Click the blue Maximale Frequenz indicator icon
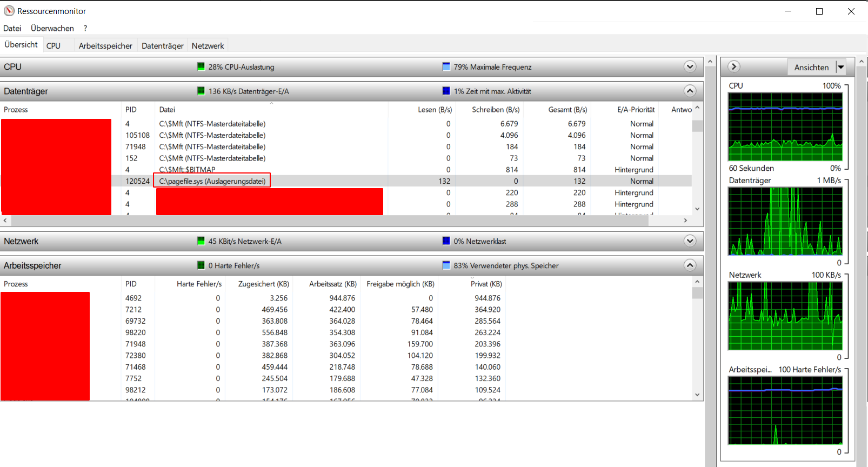 point(446,66)
